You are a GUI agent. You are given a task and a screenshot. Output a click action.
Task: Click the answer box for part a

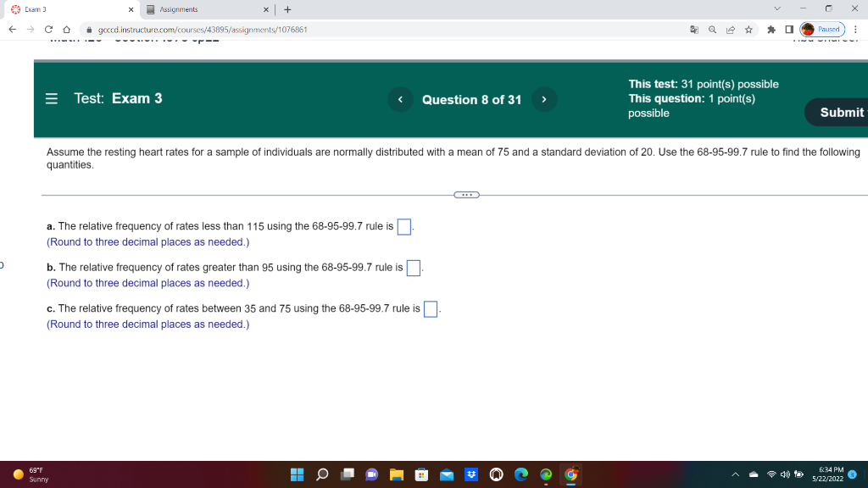(404, 226)
